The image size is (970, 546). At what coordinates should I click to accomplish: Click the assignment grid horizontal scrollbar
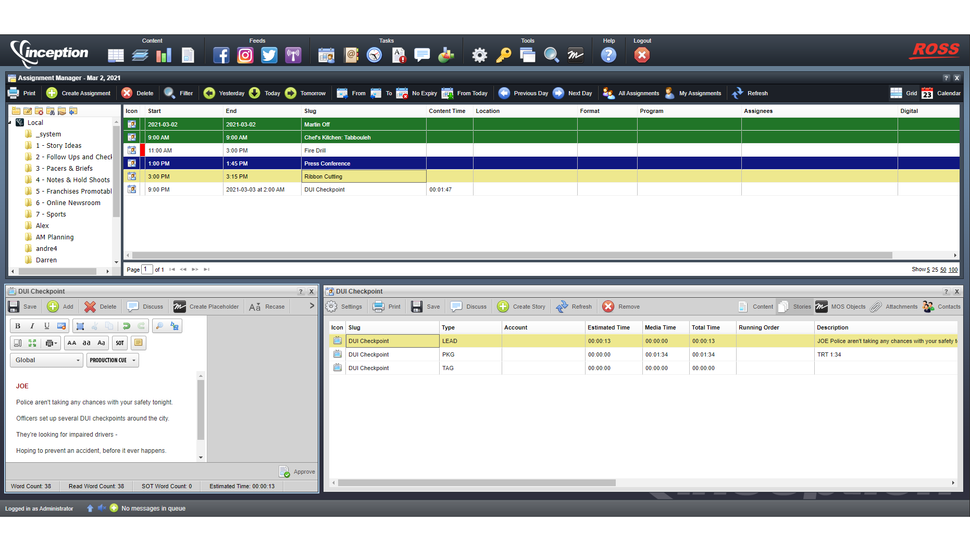[512, 255]
